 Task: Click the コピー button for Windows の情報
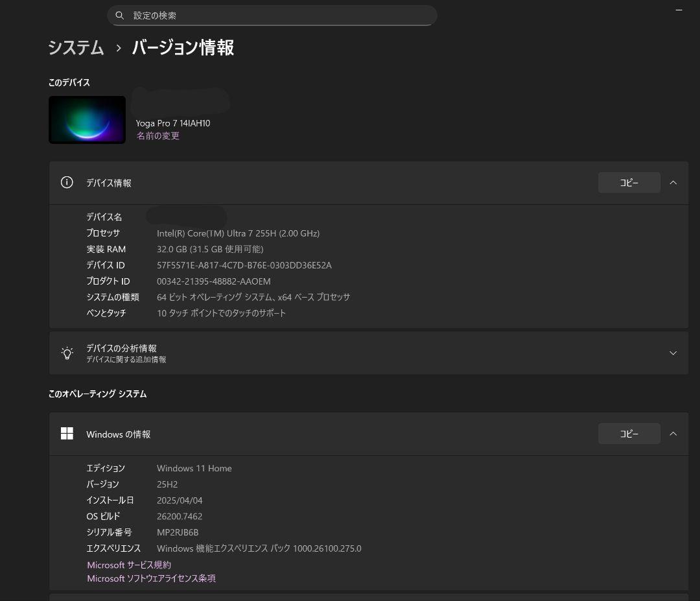tap(628, 433)
